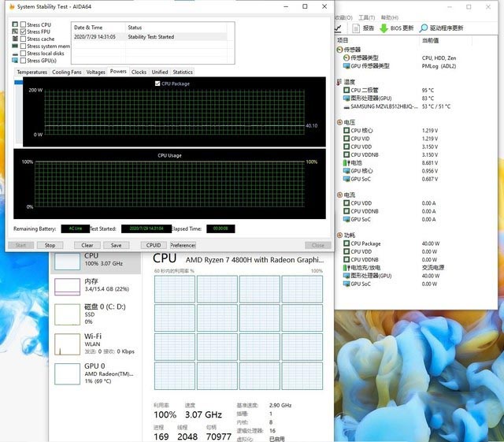
Task: Click the FPU icon beside Stress FPU
Action: coord(15,32)
